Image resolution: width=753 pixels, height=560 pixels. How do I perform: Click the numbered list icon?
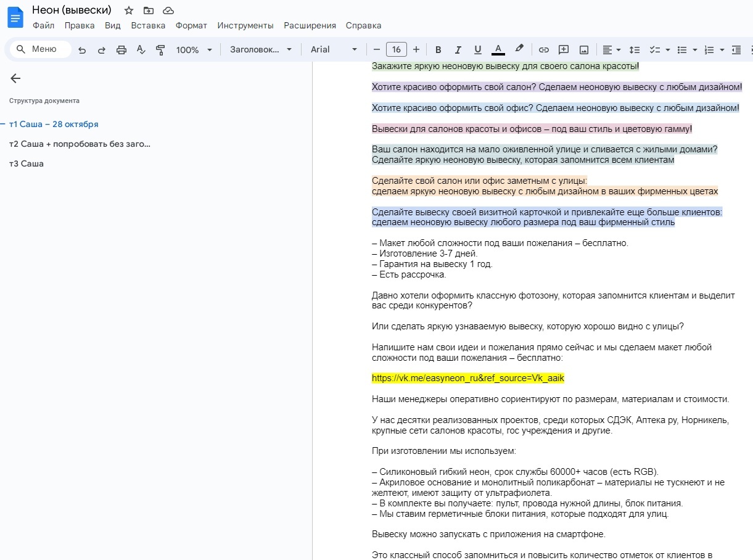click(709, 50)
